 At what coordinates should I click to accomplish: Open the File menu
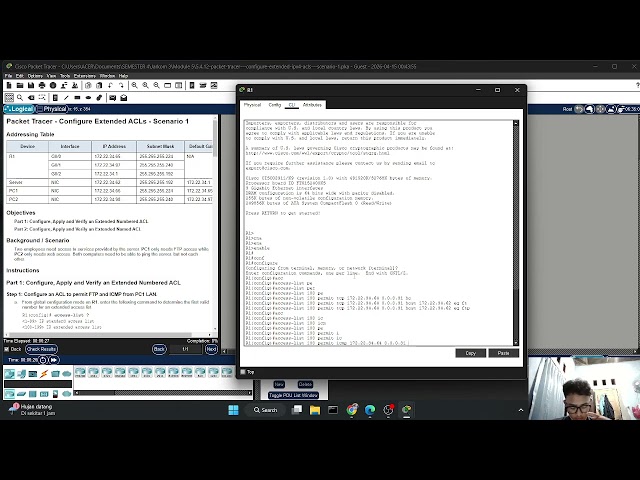[x=8, y=76]
